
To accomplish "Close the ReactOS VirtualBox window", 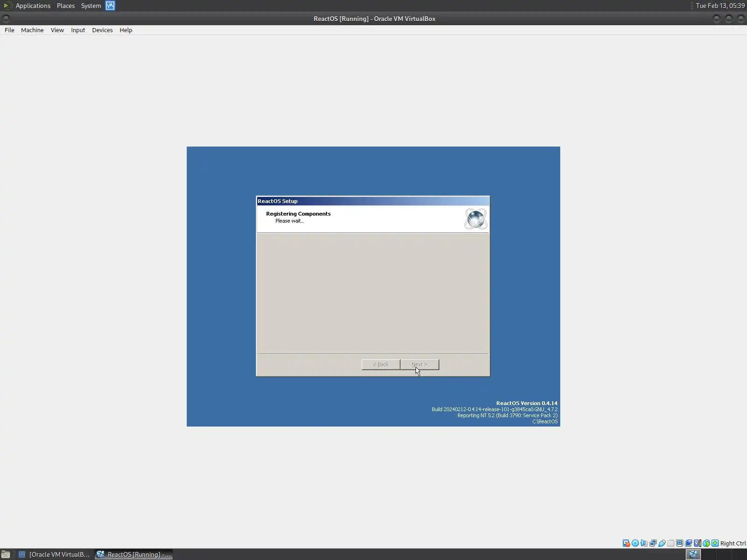I will pos(741,19).
